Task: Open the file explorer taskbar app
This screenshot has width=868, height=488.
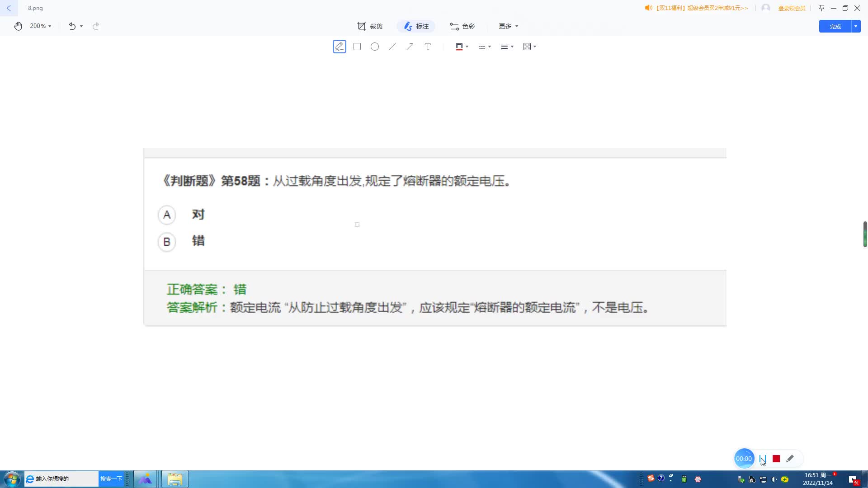Action: coord(175,479)
